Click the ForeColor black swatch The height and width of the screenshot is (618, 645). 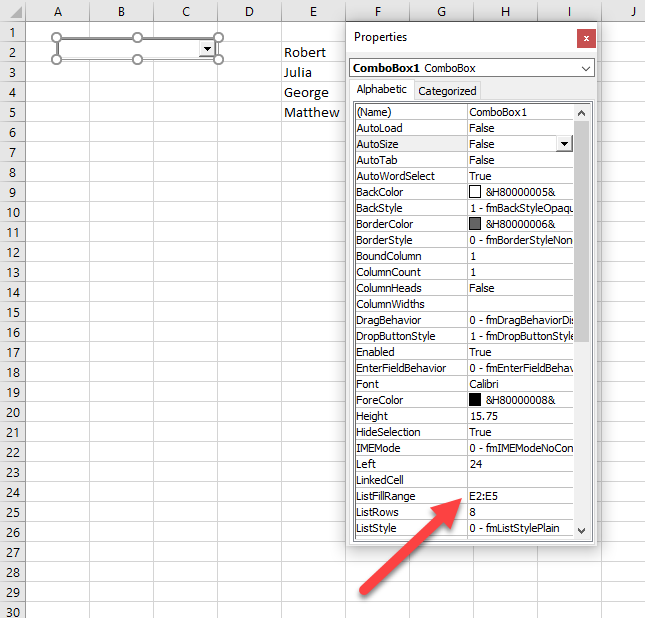[x=475, y=400]
